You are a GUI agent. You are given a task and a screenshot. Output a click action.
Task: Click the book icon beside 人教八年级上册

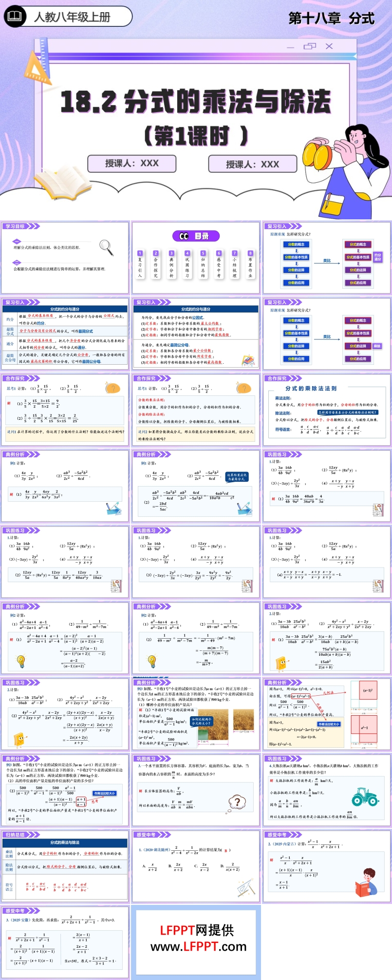click(x=16, y=17)
